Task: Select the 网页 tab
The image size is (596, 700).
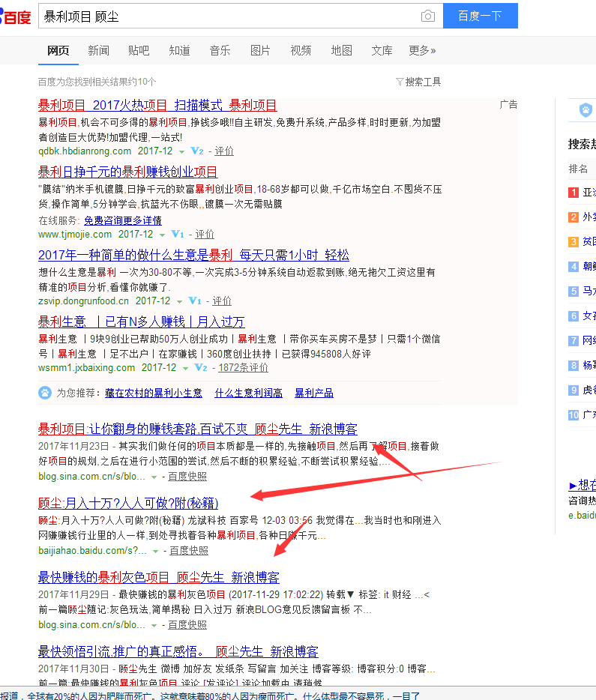Action: click(58, 50)
